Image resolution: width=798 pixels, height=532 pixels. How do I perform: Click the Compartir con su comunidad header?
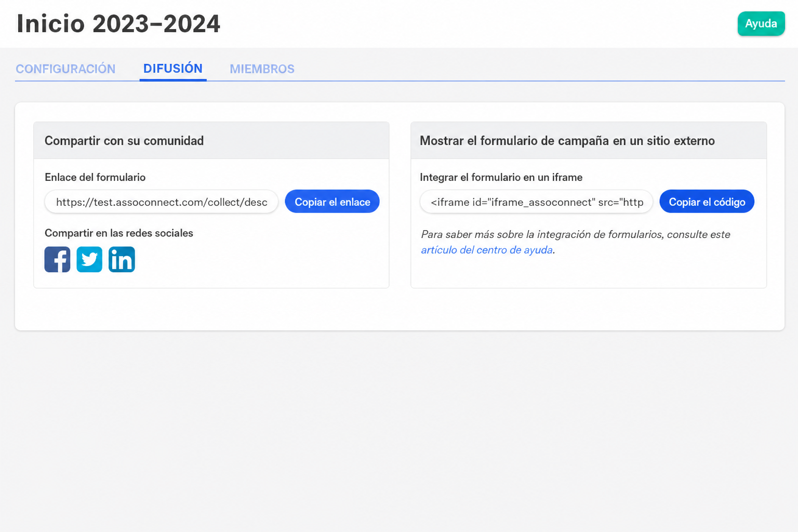click(124, 141)
